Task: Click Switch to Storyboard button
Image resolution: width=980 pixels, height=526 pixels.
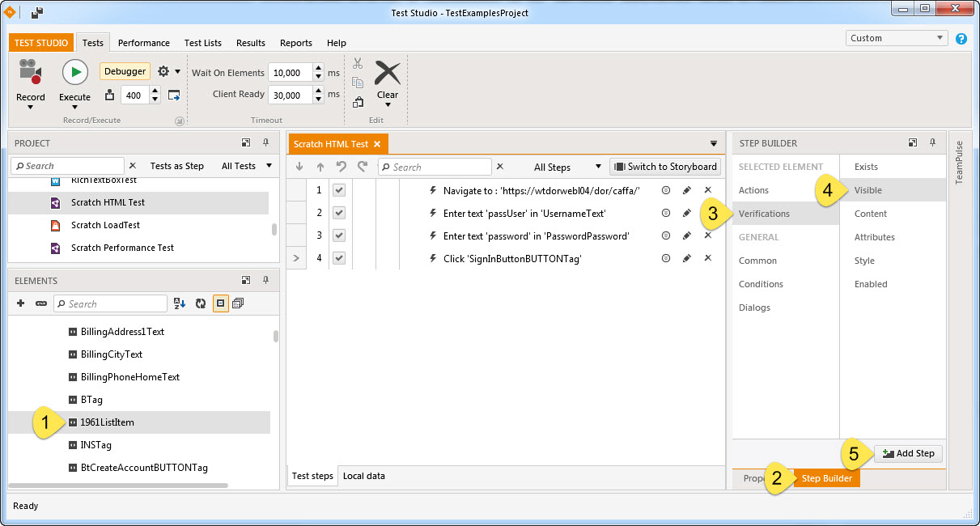Action: point(665,167)
